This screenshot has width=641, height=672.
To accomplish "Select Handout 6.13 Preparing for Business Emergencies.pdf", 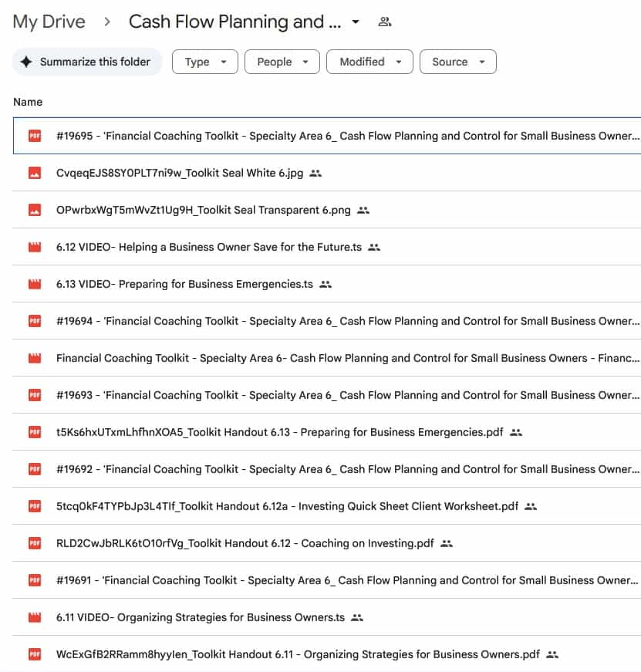I will point(279,432).
